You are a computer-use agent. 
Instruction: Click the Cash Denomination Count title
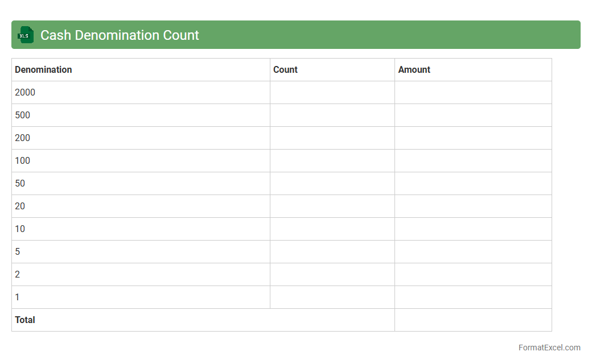120,35
